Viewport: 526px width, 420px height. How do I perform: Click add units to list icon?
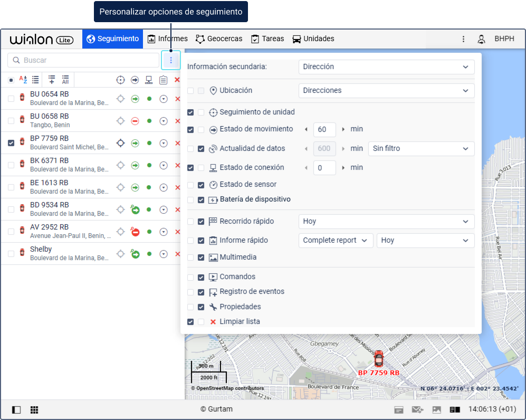click(x=52, y=80)
